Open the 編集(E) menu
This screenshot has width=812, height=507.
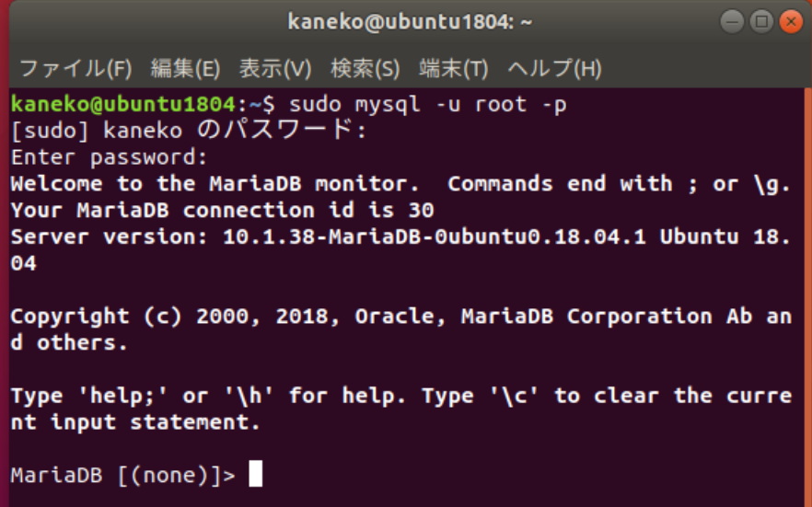coord(185,68)
